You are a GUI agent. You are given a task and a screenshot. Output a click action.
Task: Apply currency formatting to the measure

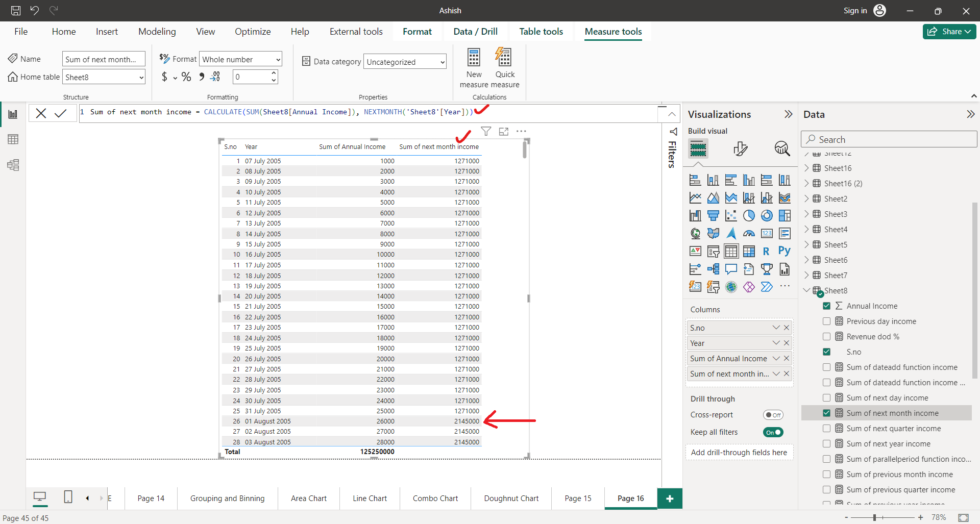point(164,77)
